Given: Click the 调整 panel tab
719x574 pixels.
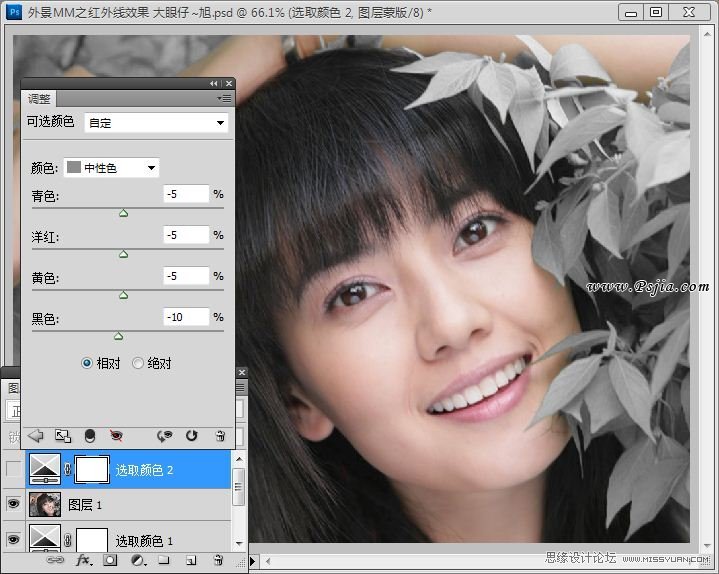Looking at the screenshot, I should (x=40, y=99).
